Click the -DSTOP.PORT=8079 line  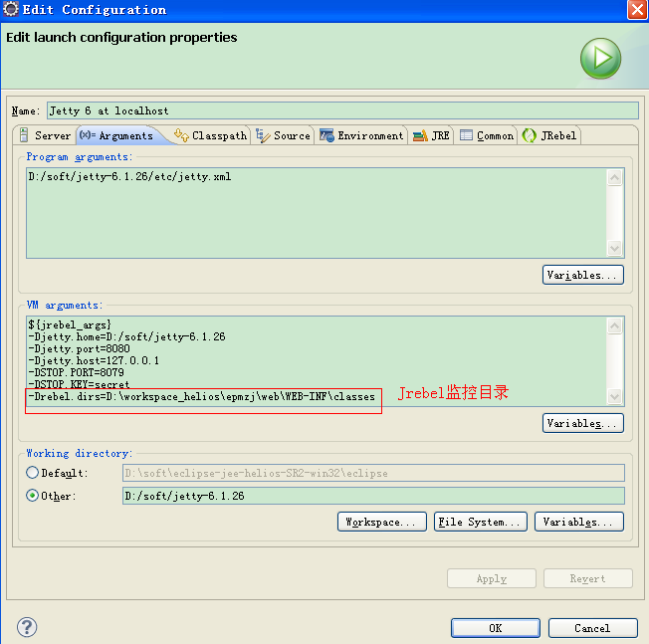(77, 372)
